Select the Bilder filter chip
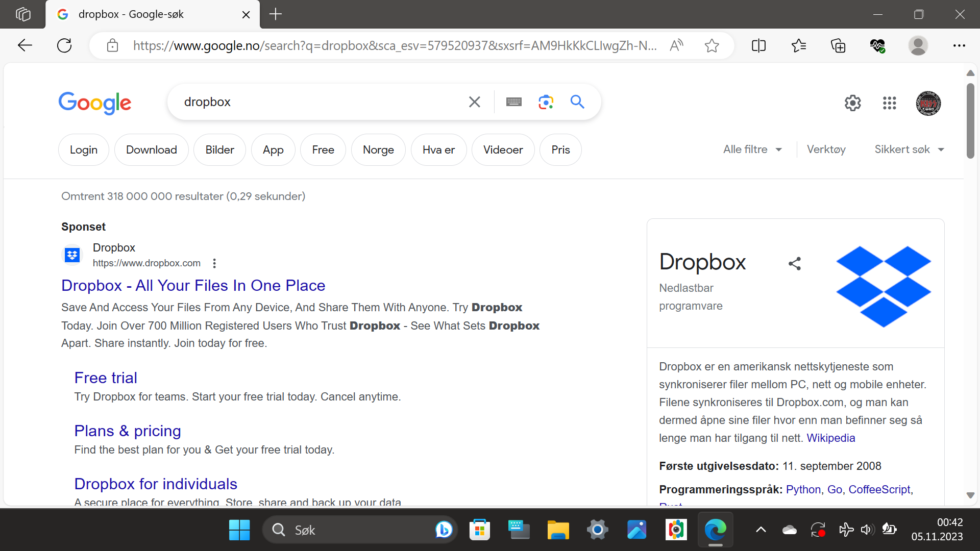This screenshot has height=551, width=980. [x=219, y=150]
